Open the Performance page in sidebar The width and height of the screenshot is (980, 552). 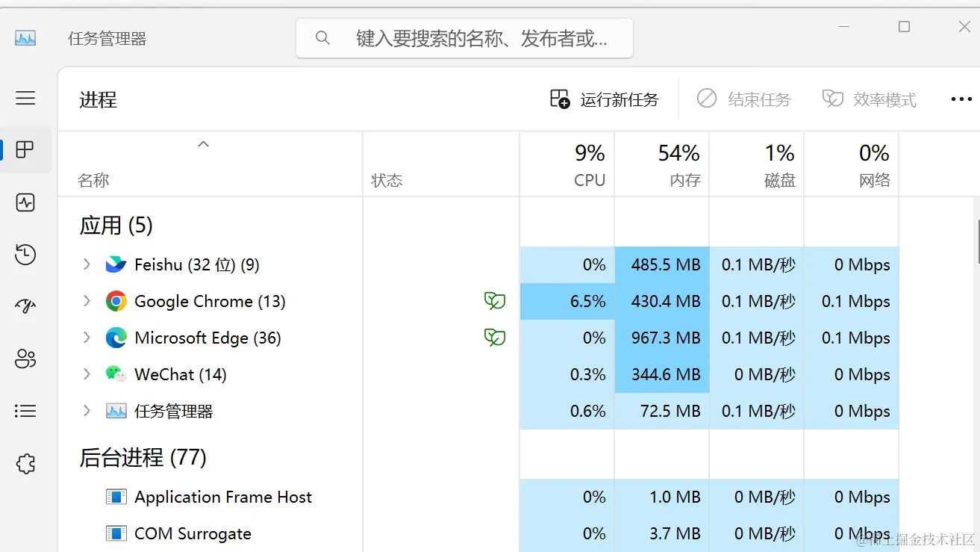pyautogui.click(x=25, y=202)
